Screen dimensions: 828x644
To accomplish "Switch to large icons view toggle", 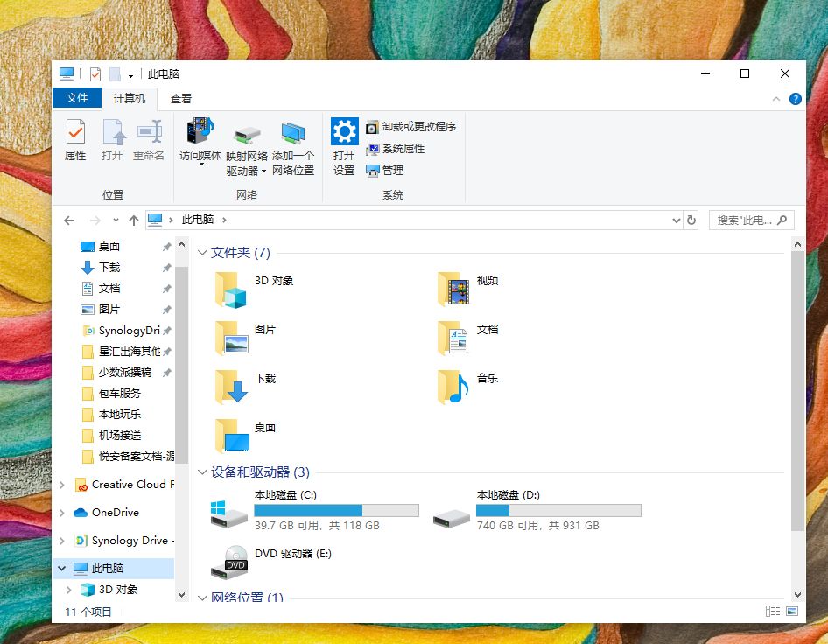I will click(x=792, y=612).
